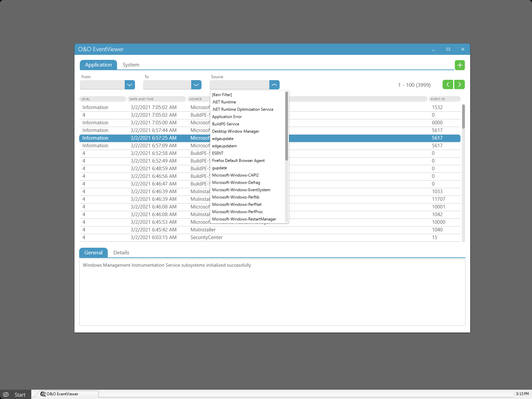Pick Microsoft-Windows-PerfProc source
532x399 pixels.
click(248, 212)
